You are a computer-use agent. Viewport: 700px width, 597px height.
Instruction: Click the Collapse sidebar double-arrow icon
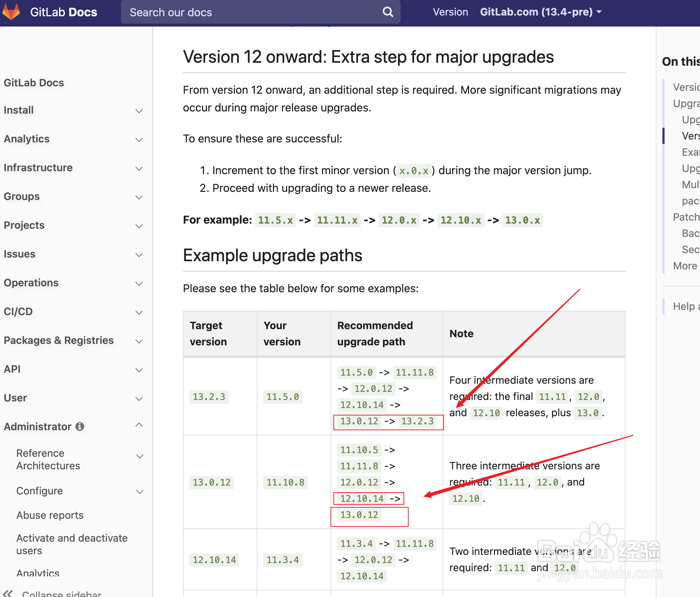(x=8, y=593)
